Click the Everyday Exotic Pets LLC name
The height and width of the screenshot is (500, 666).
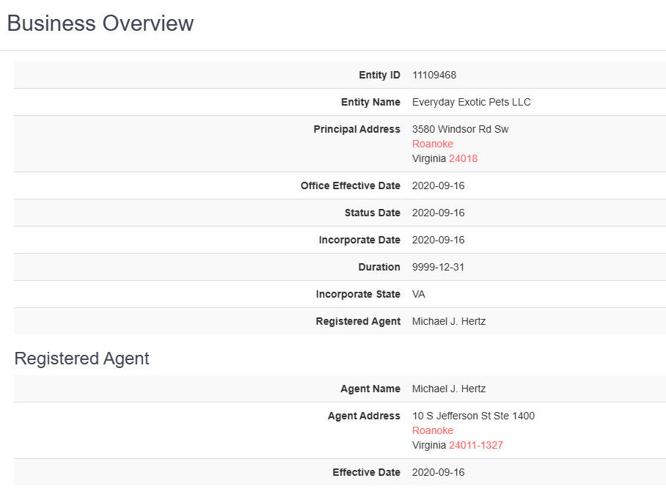point(471,102)
